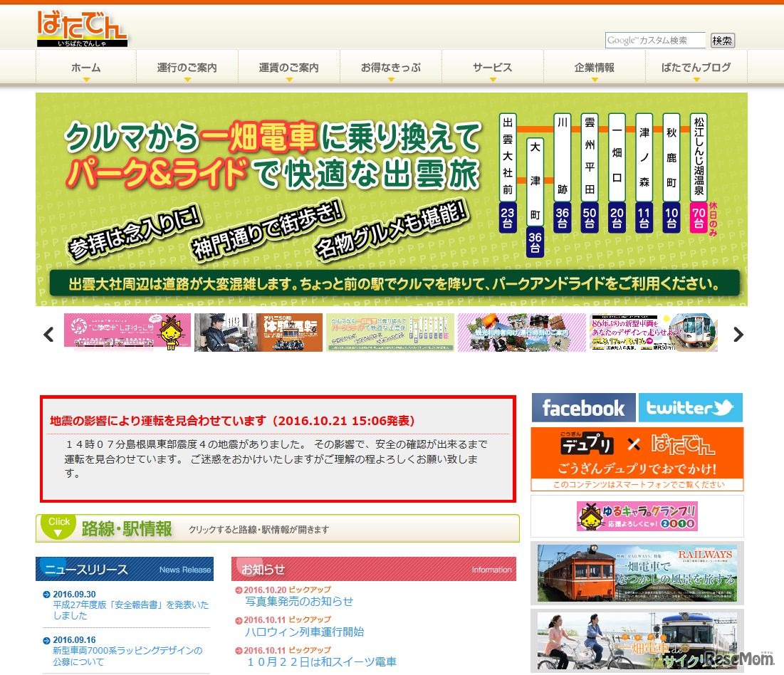Screen dimensions: 784x675
Task: Open the RAILWAYS 一畑電車 promotional banner
Action: pyautogui.click(x=636, y=572)
